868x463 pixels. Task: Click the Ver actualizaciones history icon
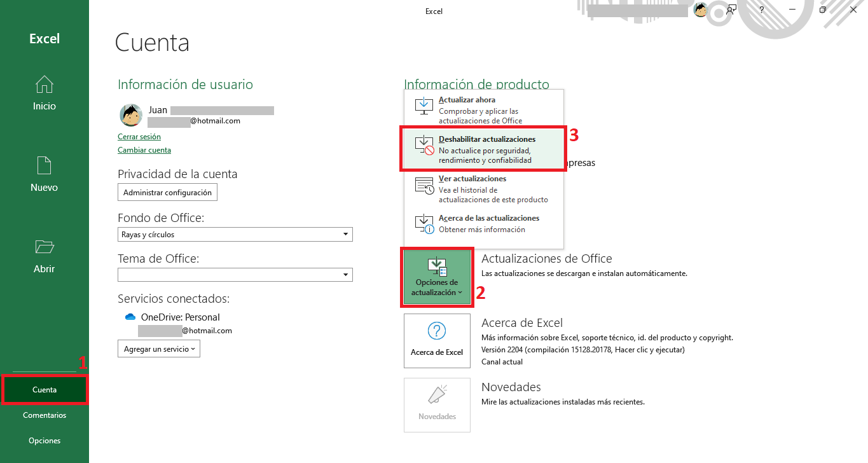[424, 186]
